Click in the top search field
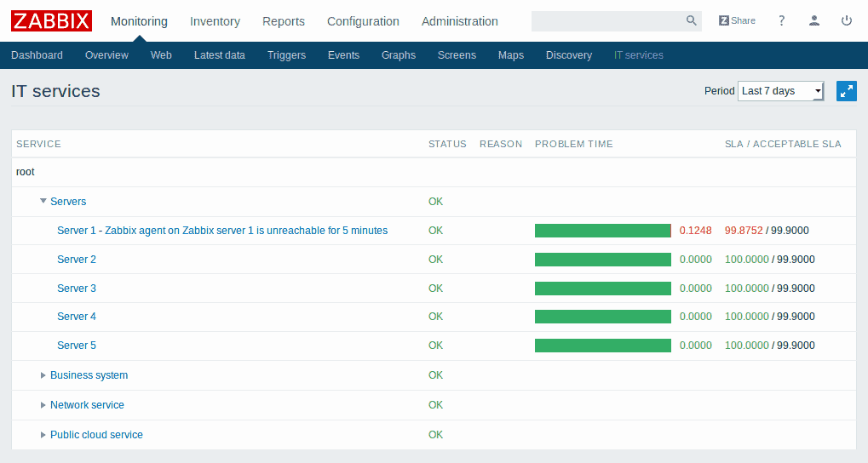 tap(606, 21)
